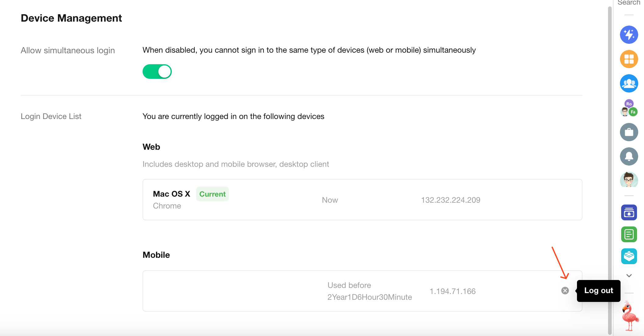
Task: Open the teal stacked box app icon
Action: tap(629, 256)
